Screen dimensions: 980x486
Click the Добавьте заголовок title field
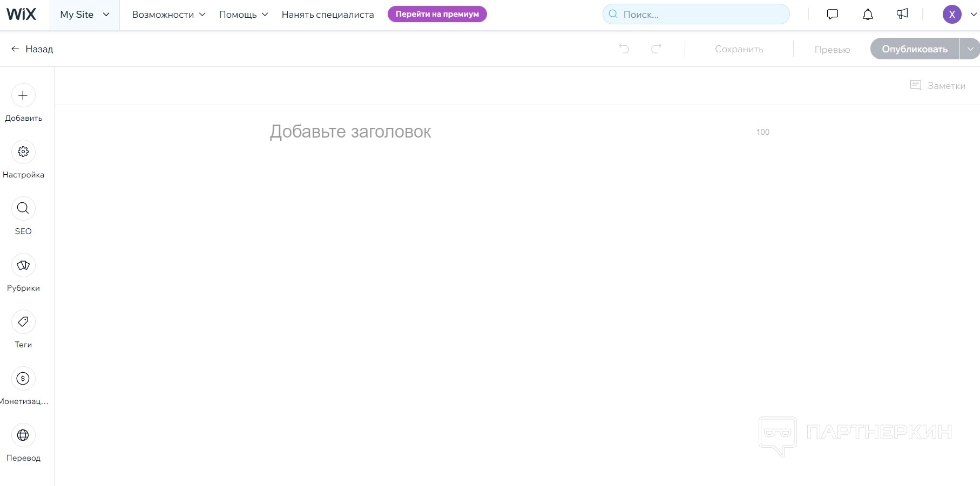(x=350, y=132)
